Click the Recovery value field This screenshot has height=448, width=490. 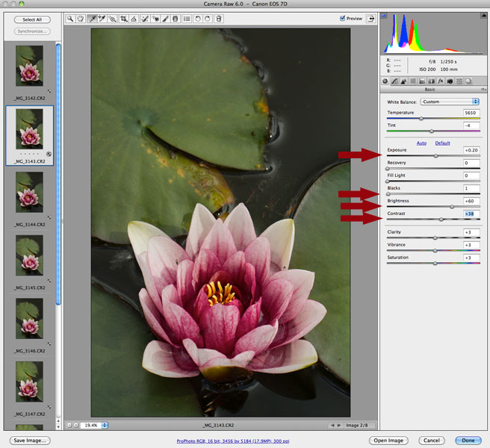(471, 163)
